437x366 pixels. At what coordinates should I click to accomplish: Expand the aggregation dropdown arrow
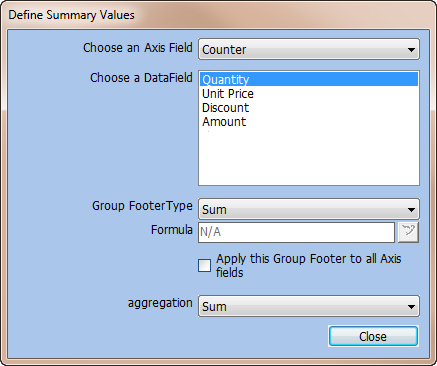click(x=411, y=306)
